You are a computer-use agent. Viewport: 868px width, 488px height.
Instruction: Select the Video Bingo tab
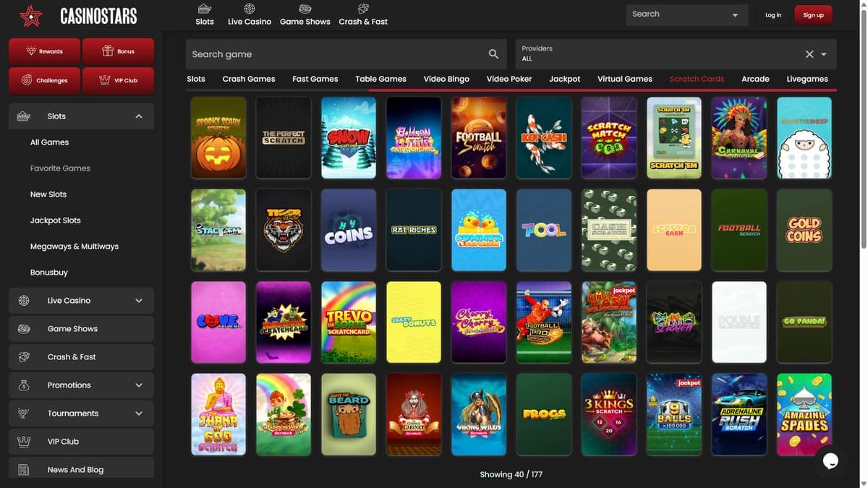pos(446,79)
